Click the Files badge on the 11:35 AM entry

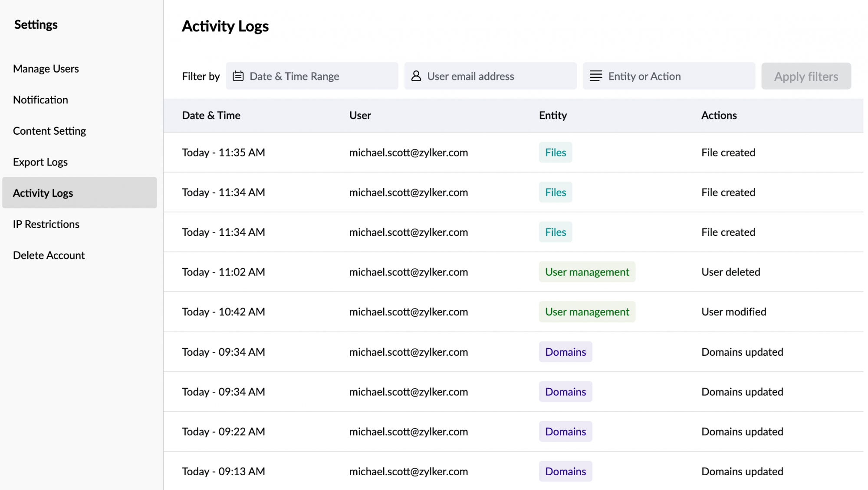[555, 152]
